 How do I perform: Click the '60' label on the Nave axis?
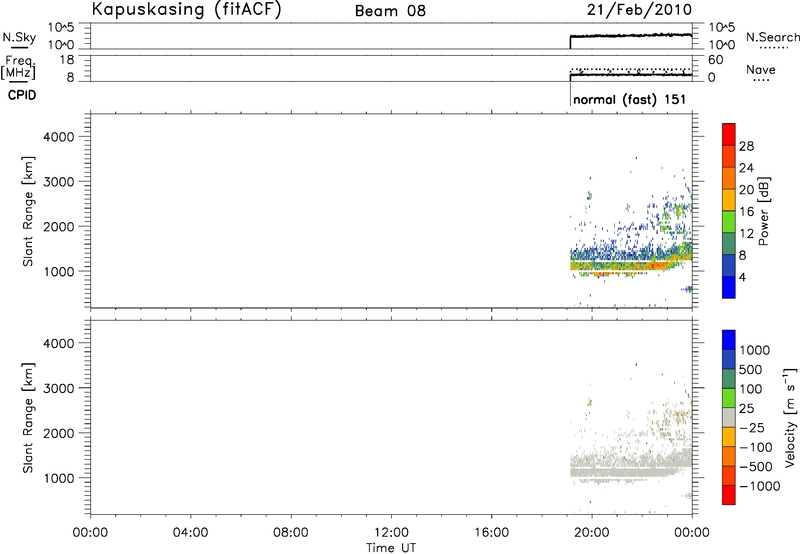715,60
